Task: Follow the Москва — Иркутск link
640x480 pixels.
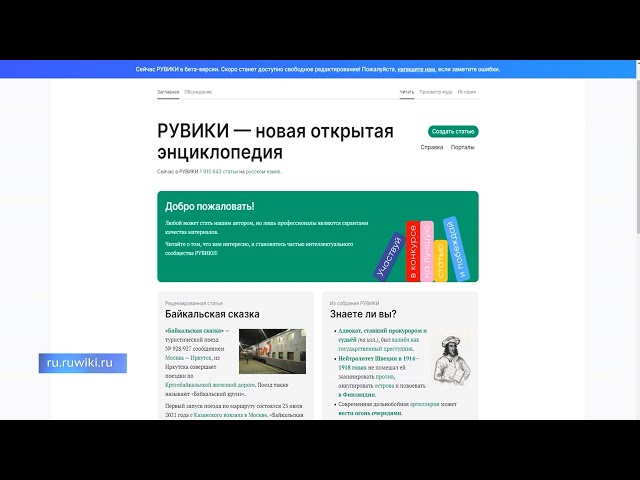Action: pos(188,358)
